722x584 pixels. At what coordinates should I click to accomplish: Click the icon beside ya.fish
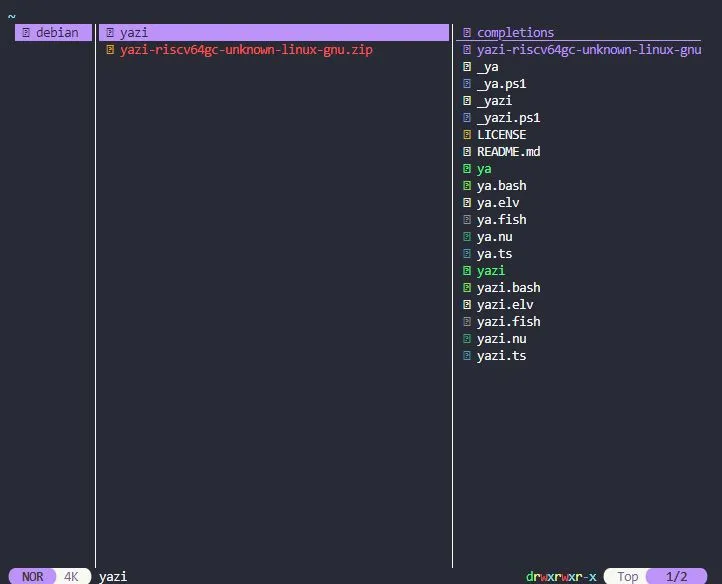click(466, 220)
